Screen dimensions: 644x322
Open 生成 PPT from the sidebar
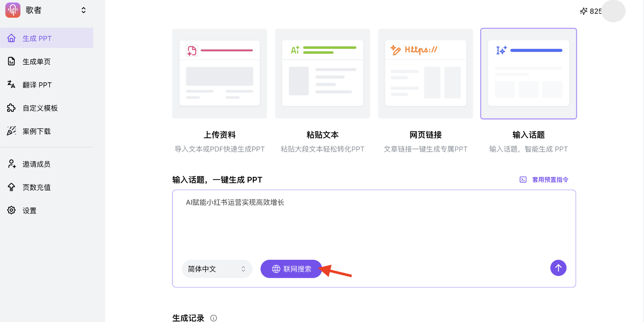pos(47,38)
